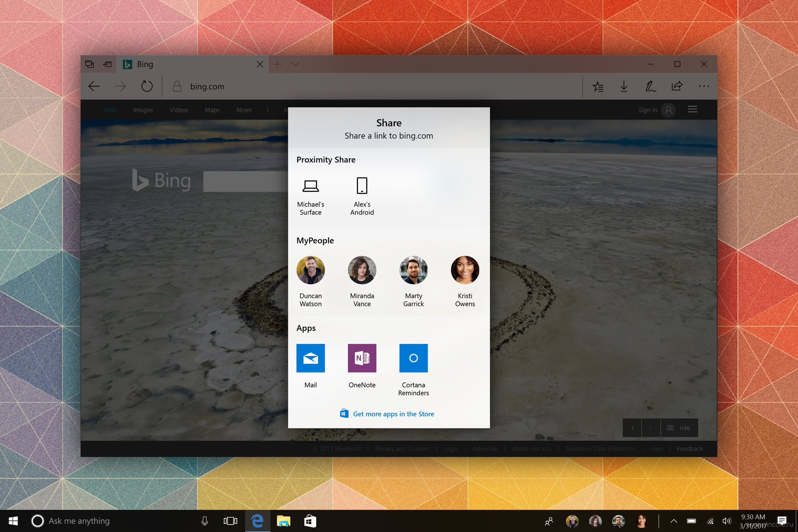Click the tab preview icon
This screenshot has height=532, width=798.
point(89,64)
